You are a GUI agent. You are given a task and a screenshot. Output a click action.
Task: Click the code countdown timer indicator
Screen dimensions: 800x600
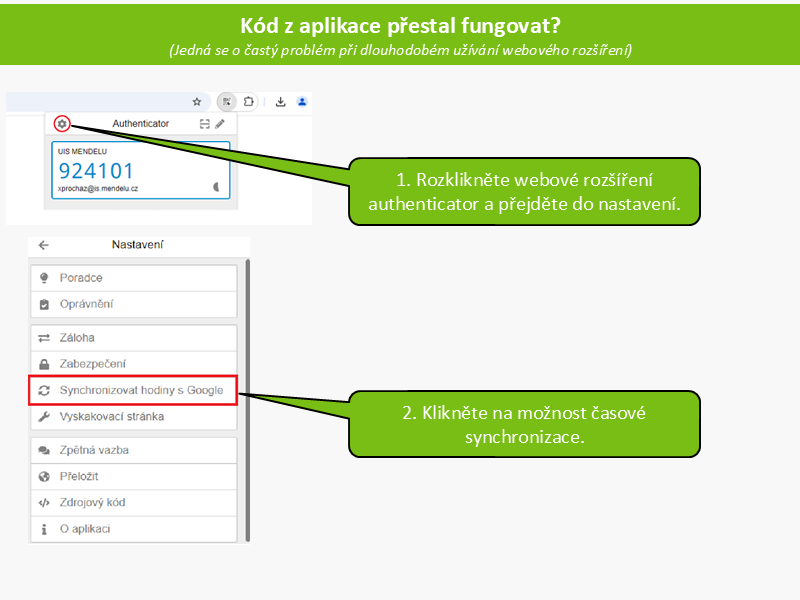[x=216, y=187]
